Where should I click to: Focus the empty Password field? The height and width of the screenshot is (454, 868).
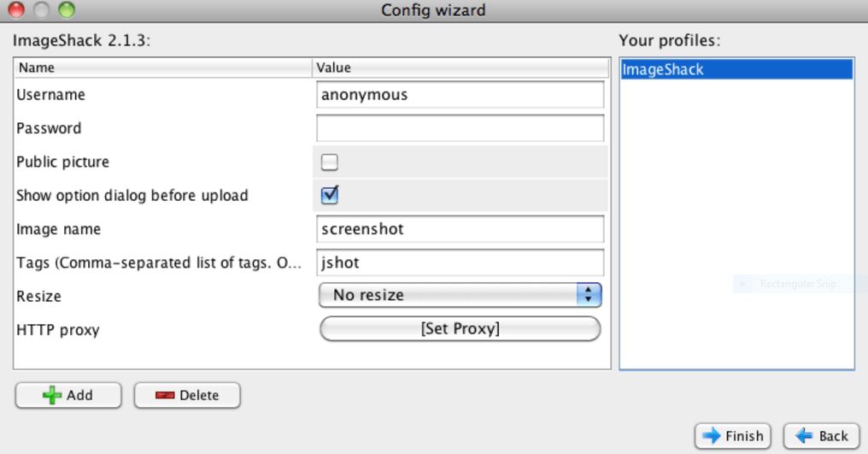pos(460,128)
